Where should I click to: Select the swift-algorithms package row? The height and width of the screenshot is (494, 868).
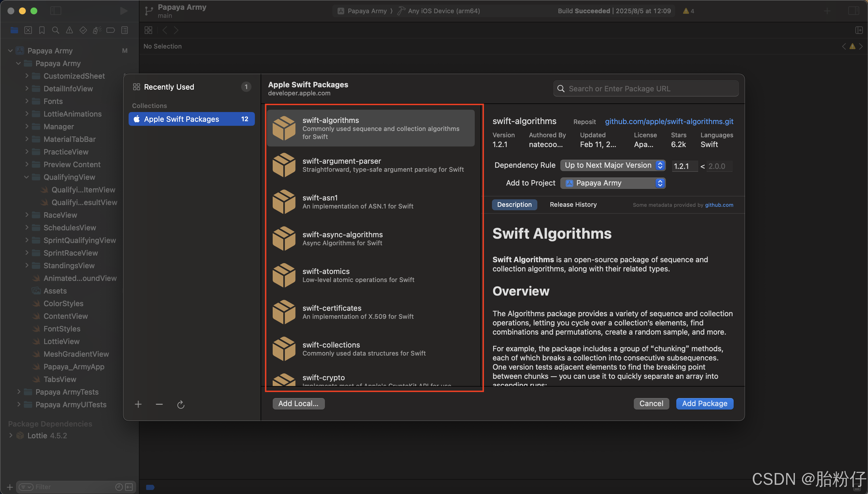pos(371,128)
